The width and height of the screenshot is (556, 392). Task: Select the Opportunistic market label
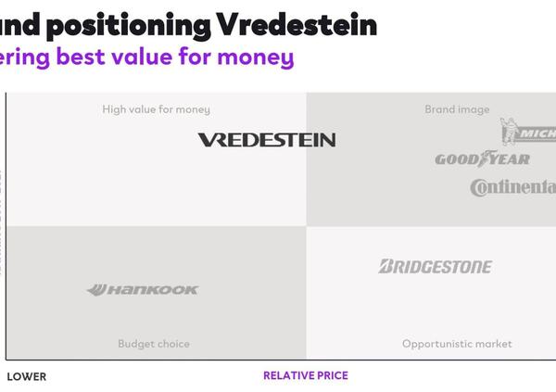pos(457,344)
